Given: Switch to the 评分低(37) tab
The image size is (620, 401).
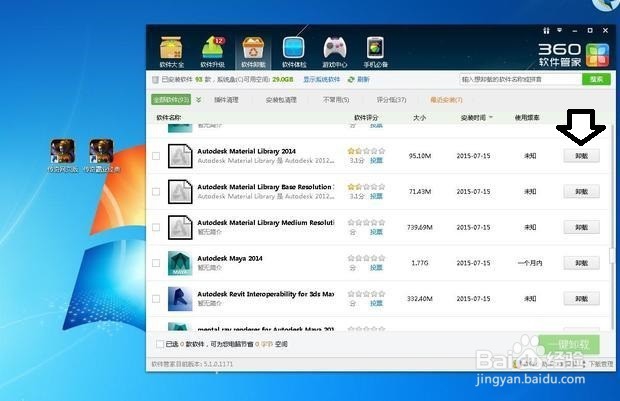Looking at the screenshot, I should pos(391,100).
